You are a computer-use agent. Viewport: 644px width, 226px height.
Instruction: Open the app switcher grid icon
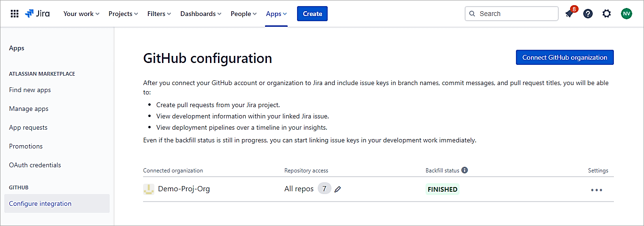[15, 14]
